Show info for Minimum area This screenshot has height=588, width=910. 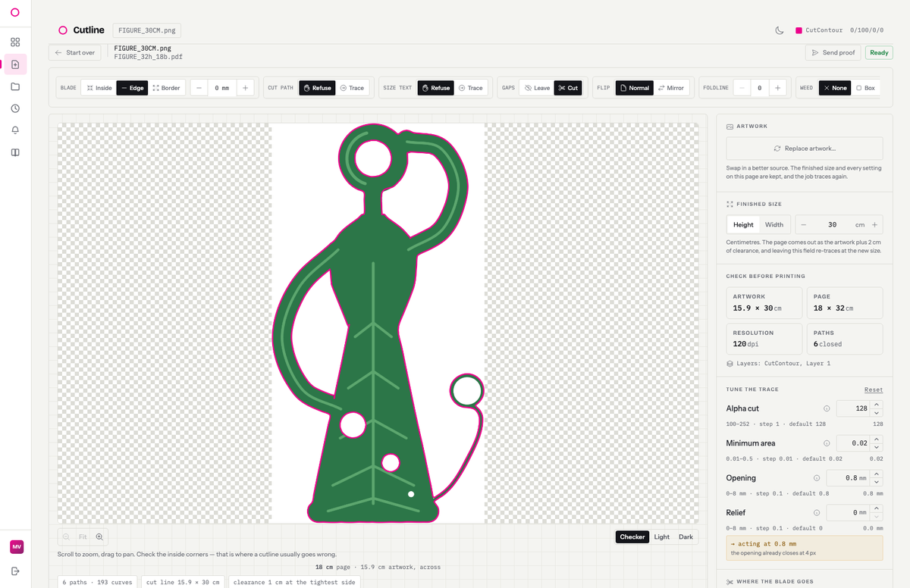(x=827, y=443)
